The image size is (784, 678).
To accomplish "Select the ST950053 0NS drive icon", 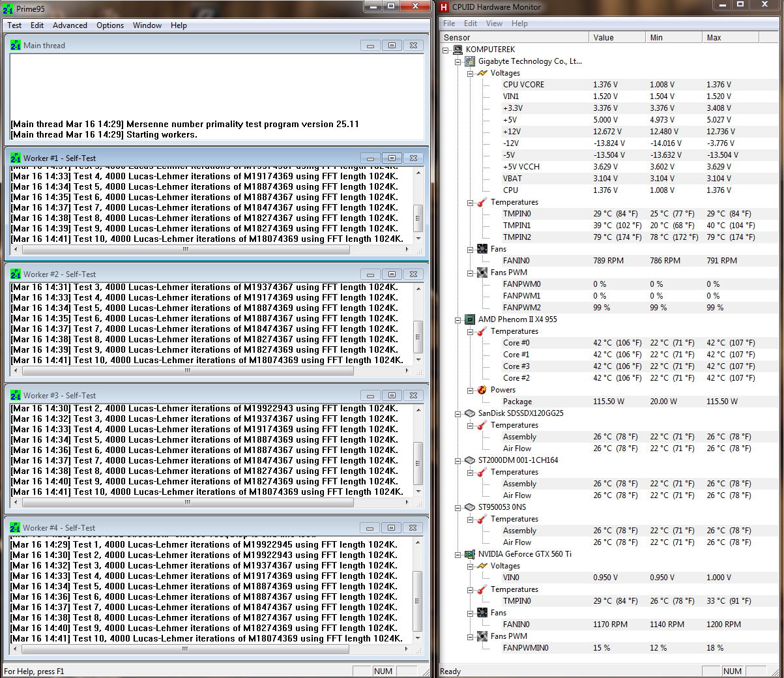I will 470,507.
